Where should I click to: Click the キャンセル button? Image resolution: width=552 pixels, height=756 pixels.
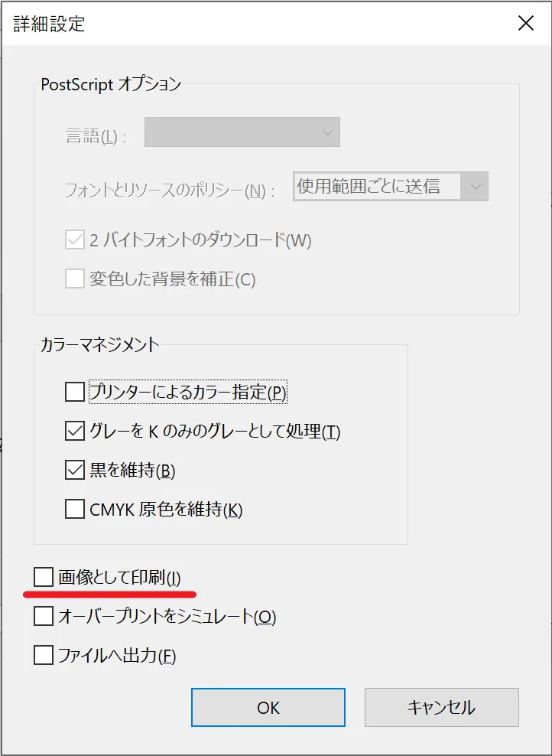click(x=442, y=707)
